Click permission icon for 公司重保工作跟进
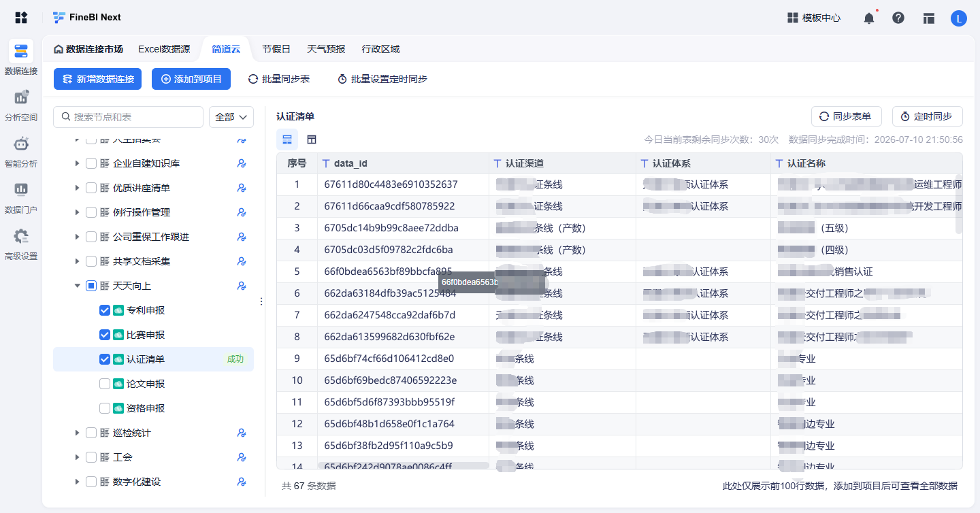The height and width of the screenshot is (513, 980). [x=241, y=237]
